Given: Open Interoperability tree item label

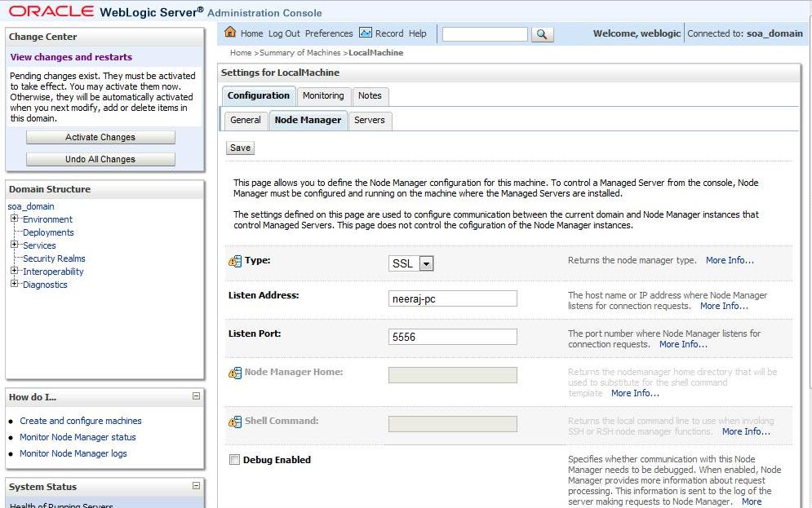Looking at the screenshot, I should tap(53, 272).
